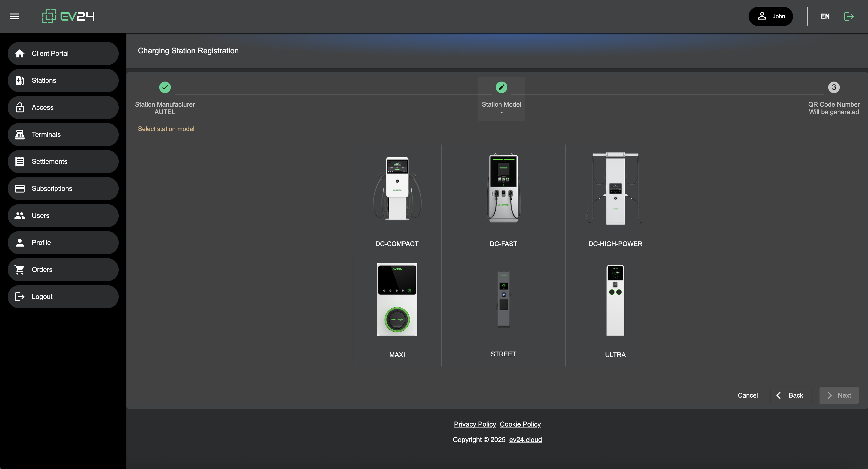The width and height of the screenshot is (868, 469).
Task: Open Orders via shopping cart icon
Action: pos(20,269)
